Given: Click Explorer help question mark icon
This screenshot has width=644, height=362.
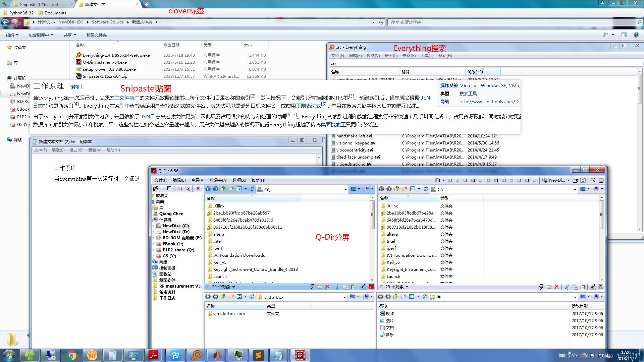Looking at the screenshot, I should pyautogui.click(x=636, y=35).
